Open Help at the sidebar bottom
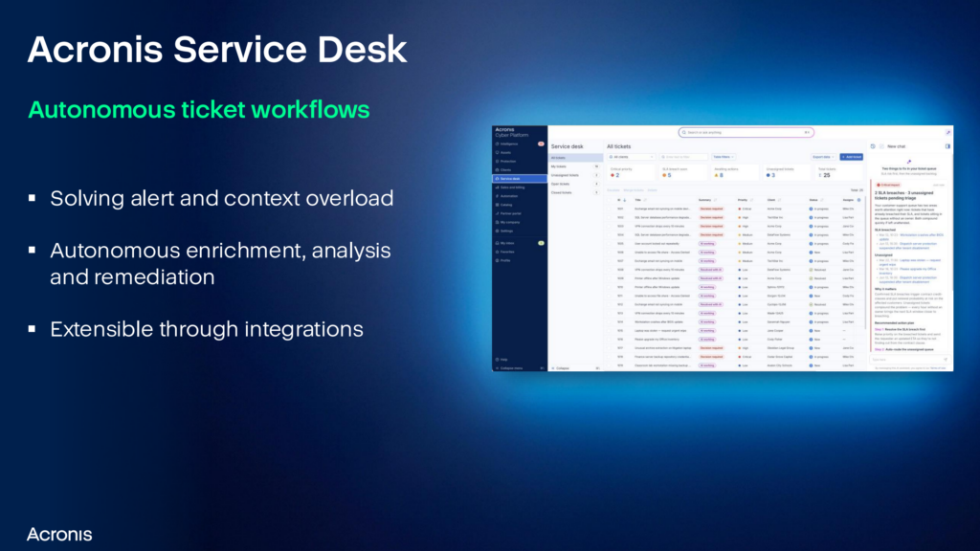 [519, 360]
